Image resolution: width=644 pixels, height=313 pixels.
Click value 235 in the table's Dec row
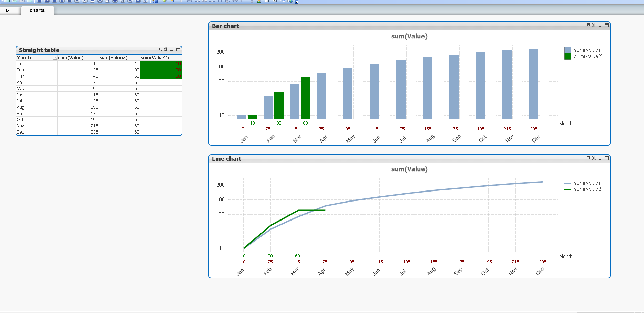click(78, 132)
